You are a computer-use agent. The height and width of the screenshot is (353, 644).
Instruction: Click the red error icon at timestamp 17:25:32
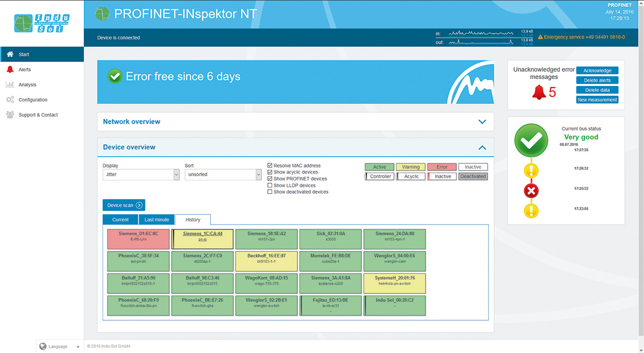(x=530, y=190)
